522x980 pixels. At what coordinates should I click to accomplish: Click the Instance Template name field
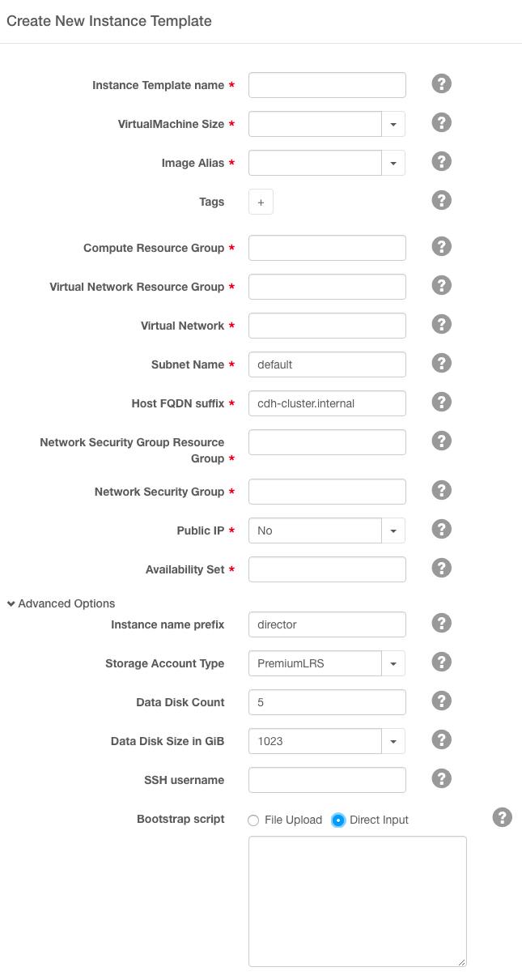click(x=327, y=85)
